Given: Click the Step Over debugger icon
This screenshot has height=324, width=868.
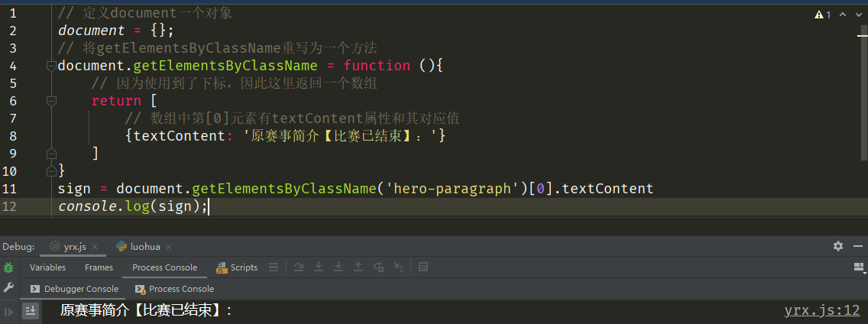Looking at the screenshot, I should click(x=299, y=267).
